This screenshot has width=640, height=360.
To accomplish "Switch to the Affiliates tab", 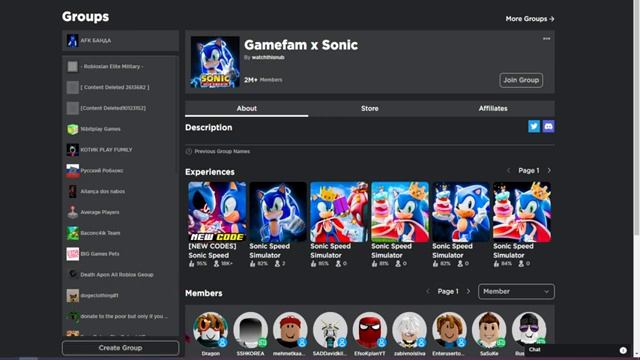I will coord(493,109).
